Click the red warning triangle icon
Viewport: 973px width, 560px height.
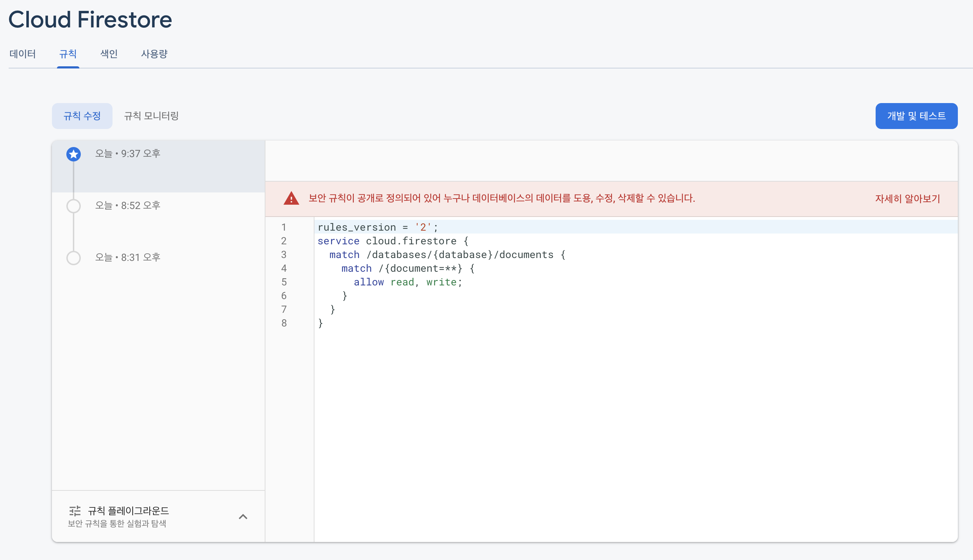[x=291, y=199]
